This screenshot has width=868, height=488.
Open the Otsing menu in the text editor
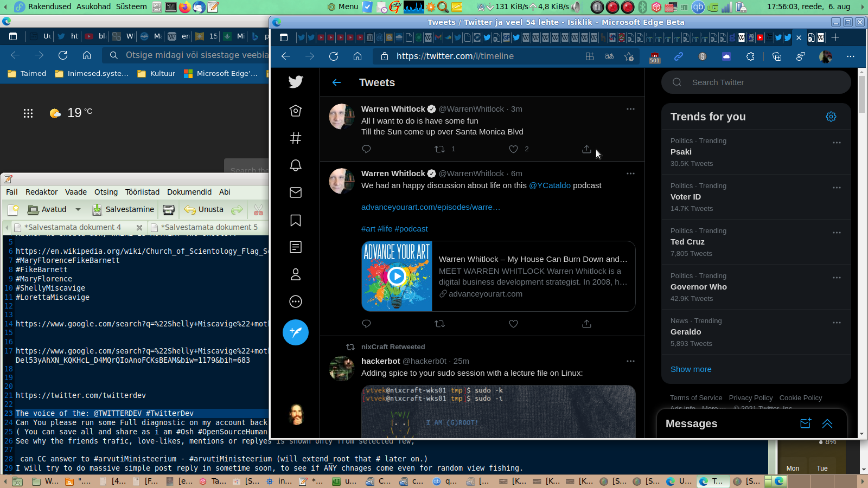(106, 192)
